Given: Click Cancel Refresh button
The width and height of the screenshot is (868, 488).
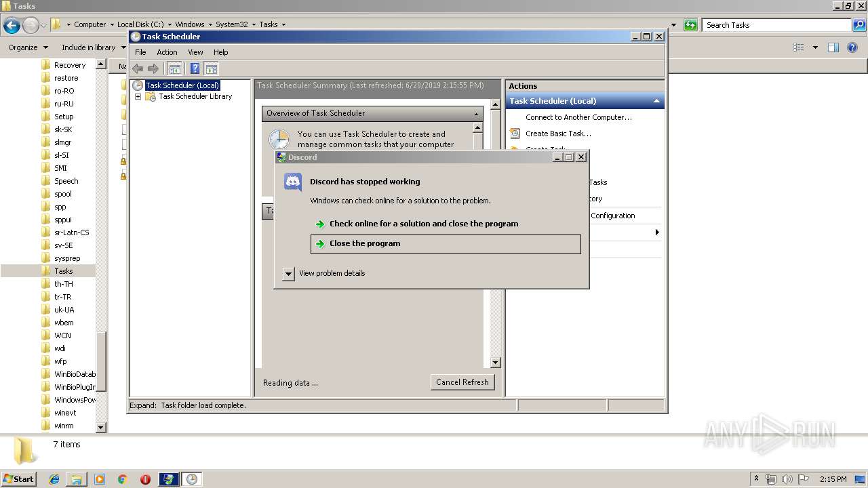Looking at the screenshot, I should click(x=462, y=382).
